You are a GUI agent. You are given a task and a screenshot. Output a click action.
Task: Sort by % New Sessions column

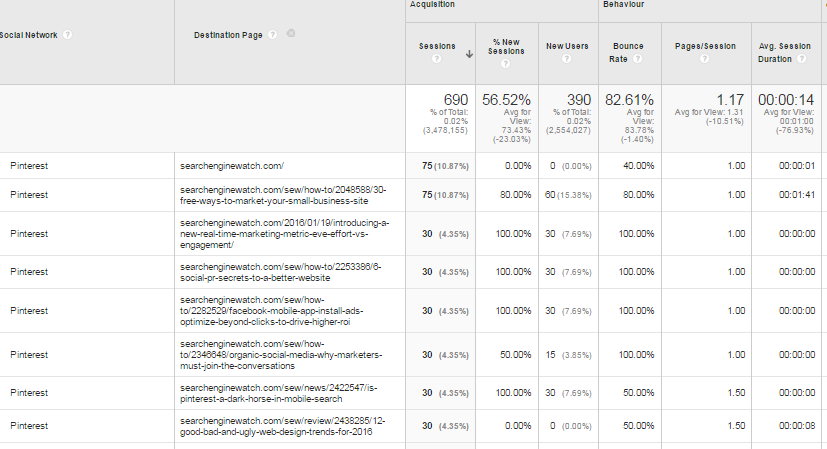[506, 46]
